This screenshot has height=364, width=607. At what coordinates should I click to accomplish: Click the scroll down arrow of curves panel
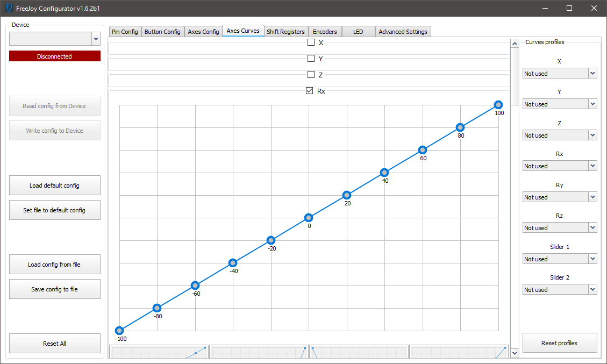tap(515, 353)
